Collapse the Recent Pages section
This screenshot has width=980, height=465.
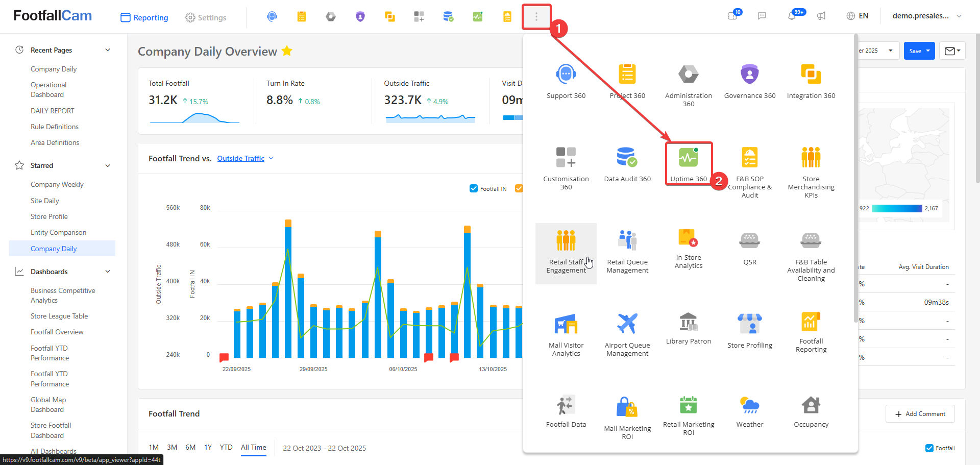(x=108, y=50)
